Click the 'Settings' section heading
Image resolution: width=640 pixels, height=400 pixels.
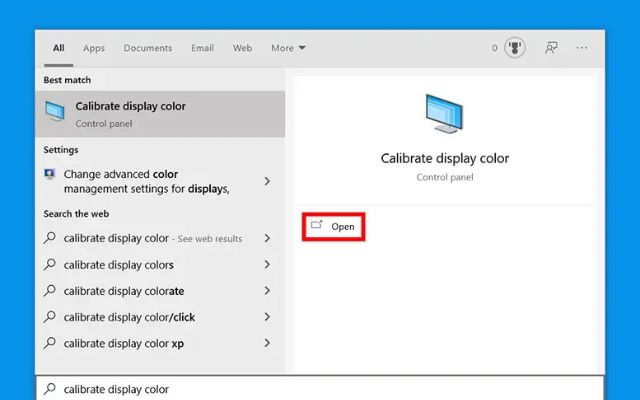(61, 150)
